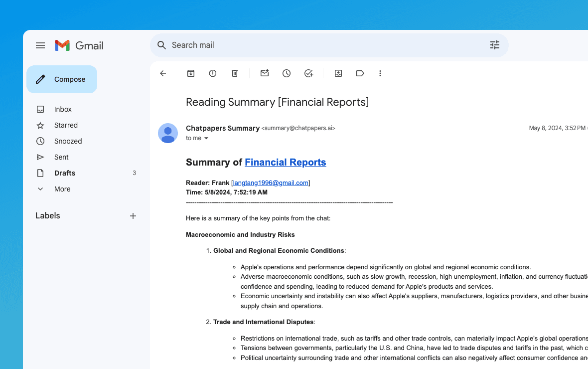Delete this email with trash icon
Viewport: 588px width, 369px height.
[235, 73]
